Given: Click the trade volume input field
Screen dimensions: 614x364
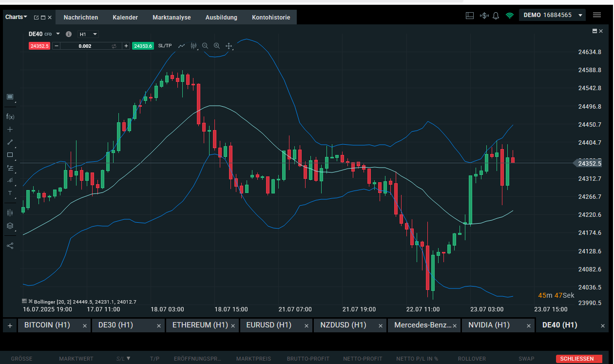Looking at the screenshot, I should [85, 46].
